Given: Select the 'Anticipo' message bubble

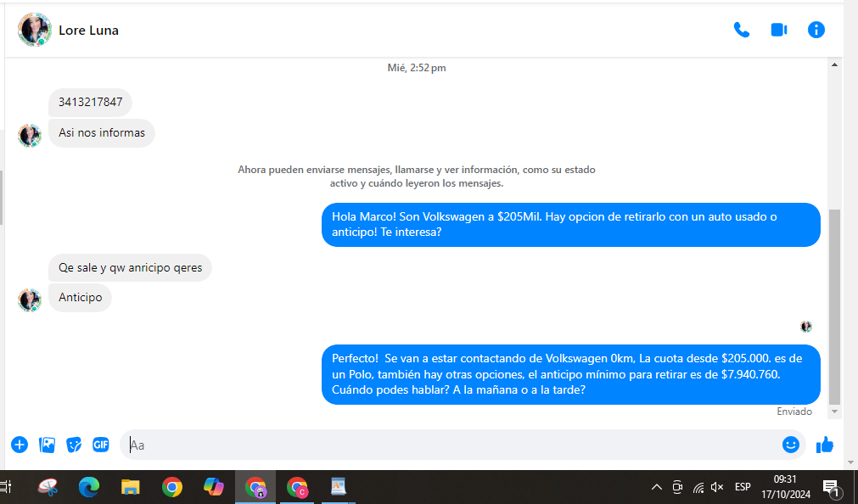Looking at the screenshot, I should pyautogui.click(x=81, y=298).
